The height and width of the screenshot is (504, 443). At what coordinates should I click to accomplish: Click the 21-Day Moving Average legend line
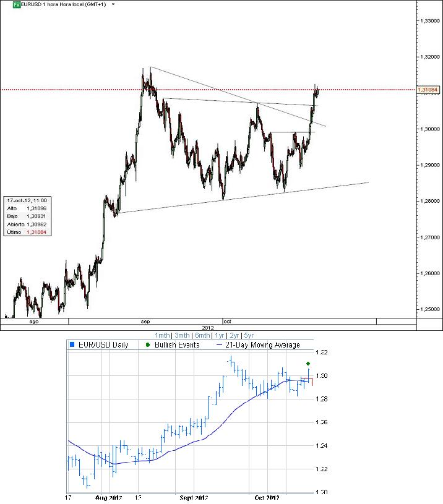pyautogui.click(x=220, y=345)
